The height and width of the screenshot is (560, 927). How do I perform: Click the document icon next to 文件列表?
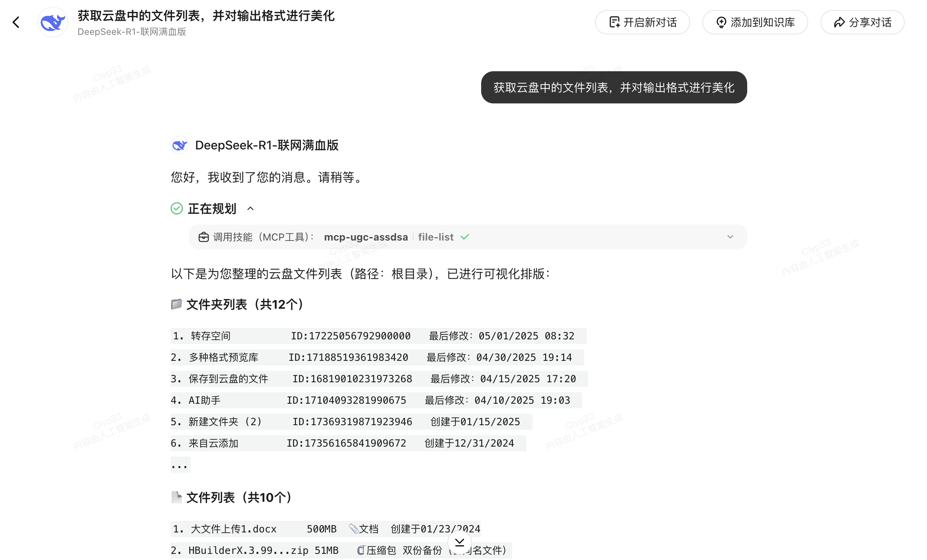coord(176,497)
